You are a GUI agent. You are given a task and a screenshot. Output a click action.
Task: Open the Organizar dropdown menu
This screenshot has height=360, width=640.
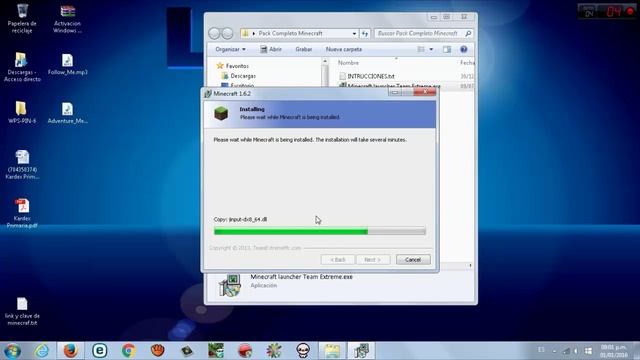[x=230, y=49]
